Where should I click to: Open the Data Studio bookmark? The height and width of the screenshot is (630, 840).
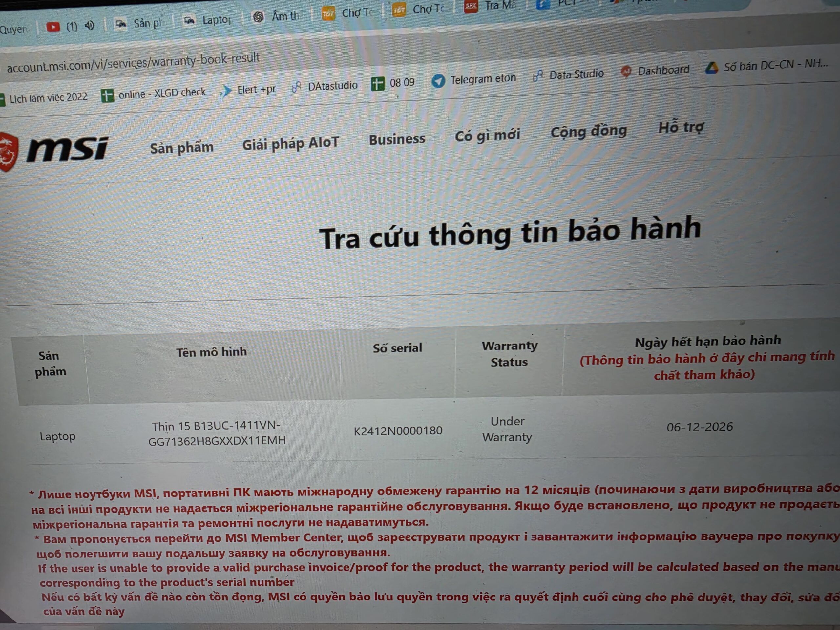coord(568,75)
